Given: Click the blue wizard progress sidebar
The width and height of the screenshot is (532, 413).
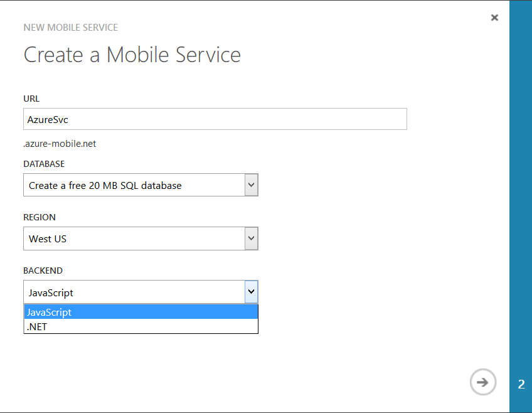Looking at the screenshot, I should (x=521, y=188).
